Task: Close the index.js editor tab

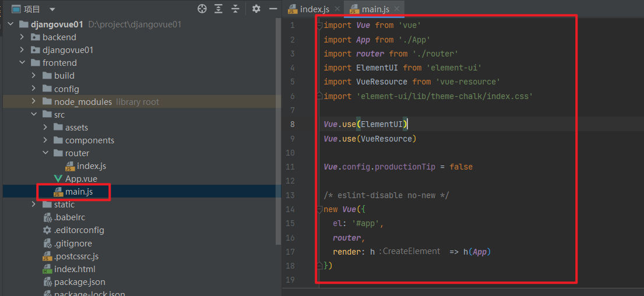Action: pyautogui.click(x=337, y=9)
